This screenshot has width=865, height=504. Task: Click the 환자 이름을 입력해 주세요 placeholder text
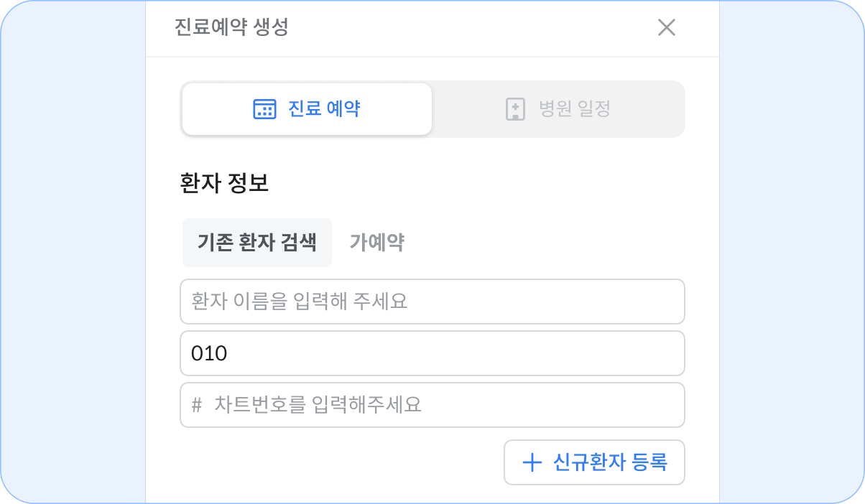pyautogui.click(x=300, y=302)
